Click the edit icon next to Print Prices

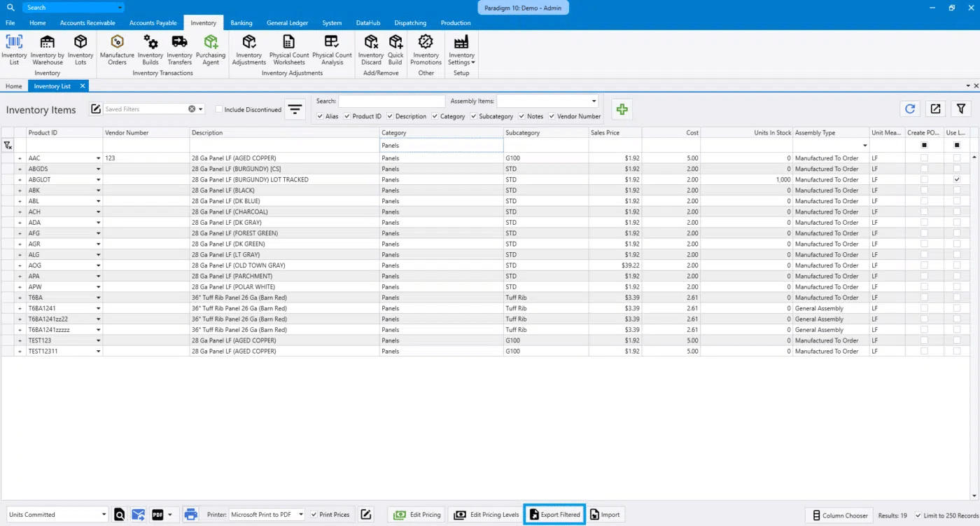point(366,515)
